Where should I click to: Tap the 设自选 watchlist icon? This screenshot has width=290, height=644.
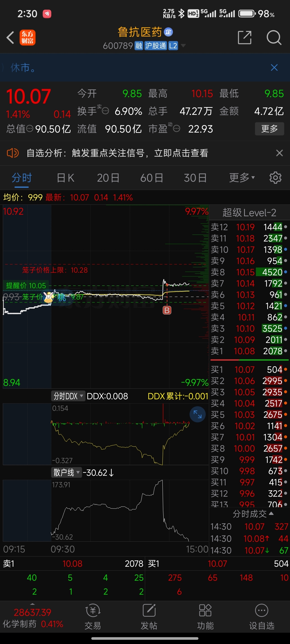point(262,617)
